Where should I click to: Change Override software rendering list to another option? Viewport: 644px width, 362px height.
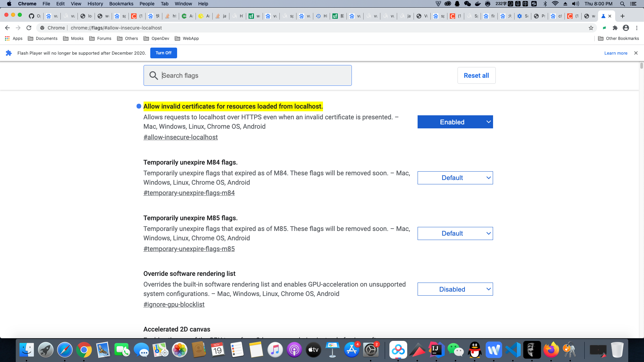(455, 289)
